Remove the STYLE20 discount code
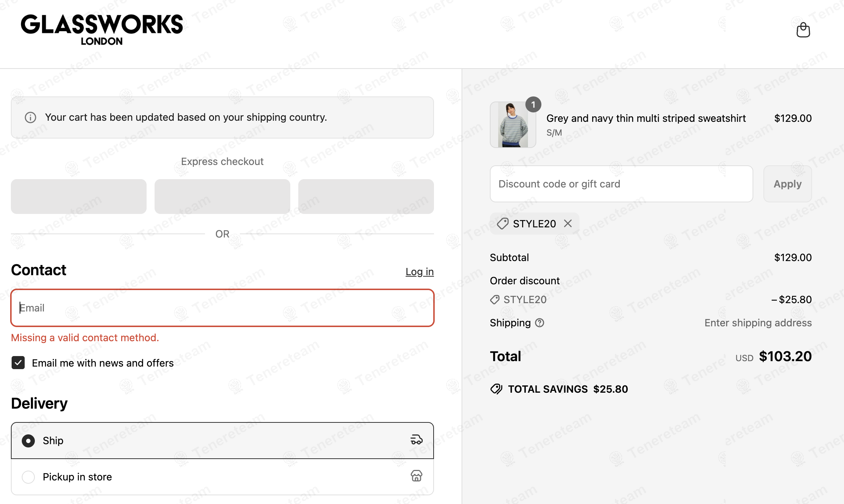The height and width of the screenshot is (504, 844). coord(568,223)
